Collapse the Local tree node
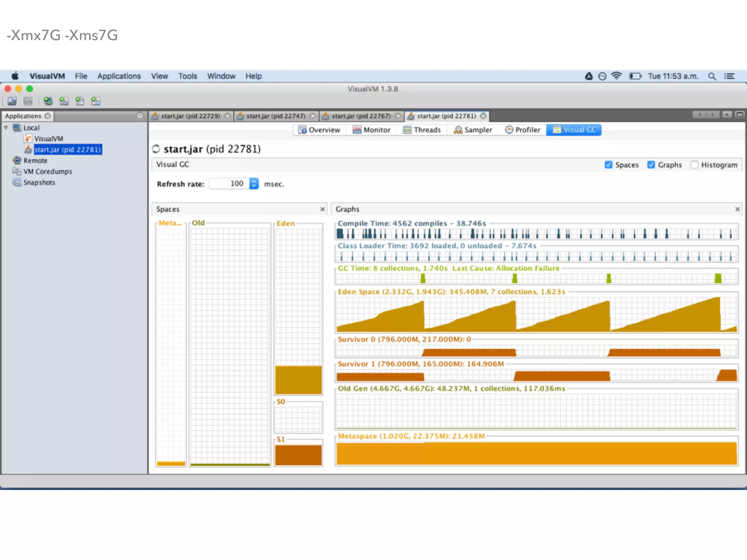Image resolution: width=747 pixels, height=560 pixels. pyautogui.click(x=6, y=128)
